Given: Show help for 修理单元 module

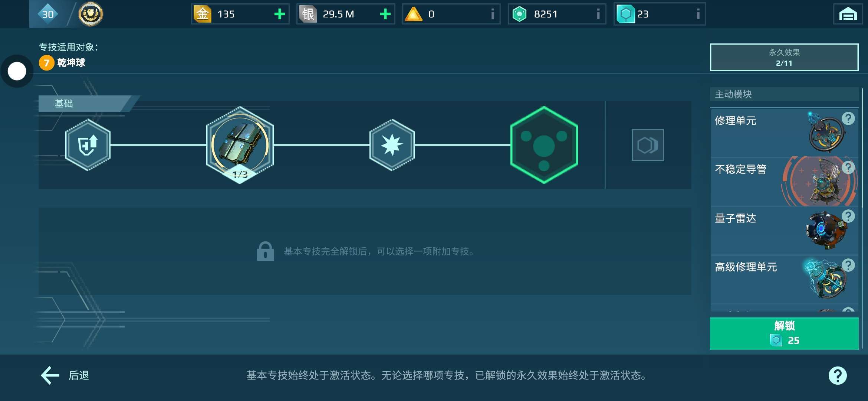Looking at the screenshot, I should (x=848, y=119).
